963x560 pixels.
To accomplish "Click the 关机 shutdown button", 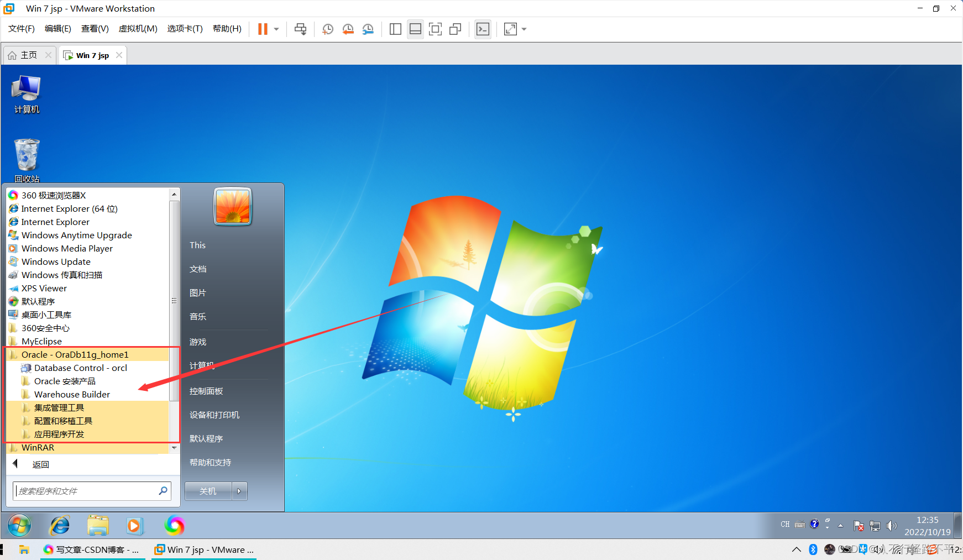I will [x=208, y=491].
